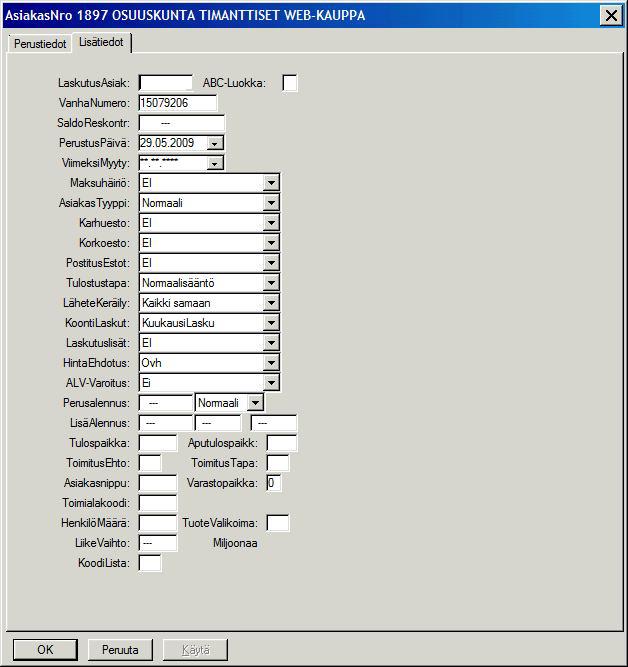This screenshot has height=667, width=628.
Task: Open the HintaEhdotus dropdown
Action: tap(271, 363)
